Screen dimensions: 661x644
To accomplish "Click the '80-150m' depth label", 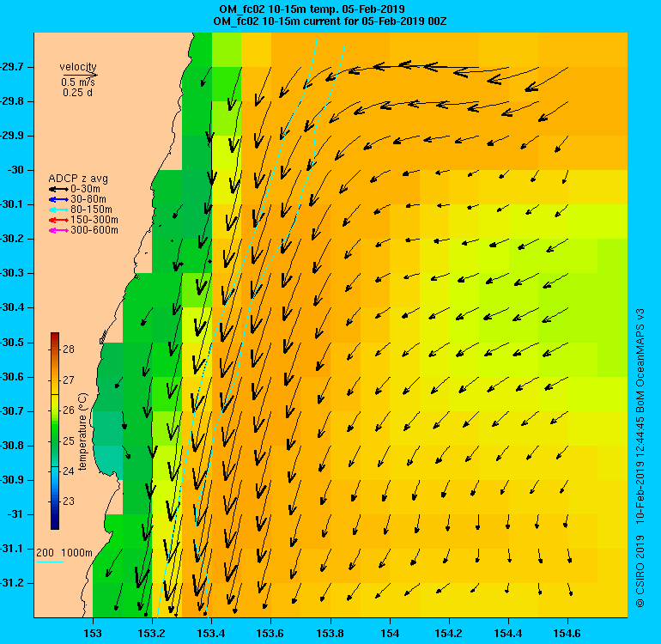I will 92,210.
